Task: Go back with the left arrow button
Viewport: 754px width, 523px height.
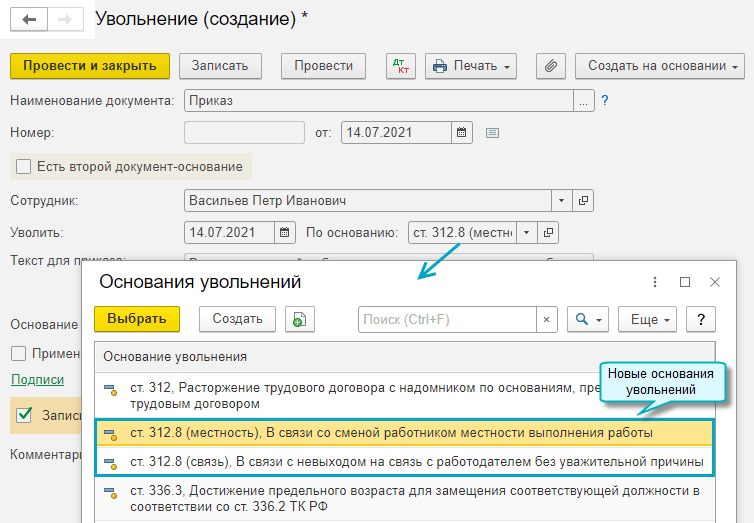Action: pos(29,19)
